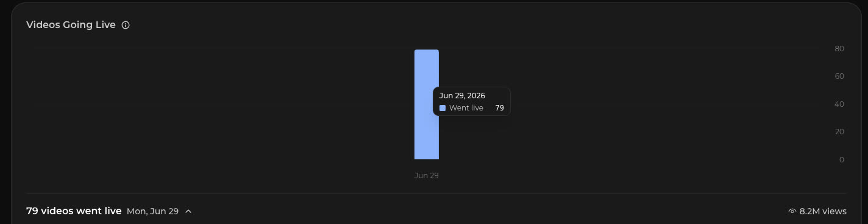This screenshot has height=224, width=868.
Task: Click the Jun 29, 2026 tooltip heading
Action: click(x=462, y=96)
